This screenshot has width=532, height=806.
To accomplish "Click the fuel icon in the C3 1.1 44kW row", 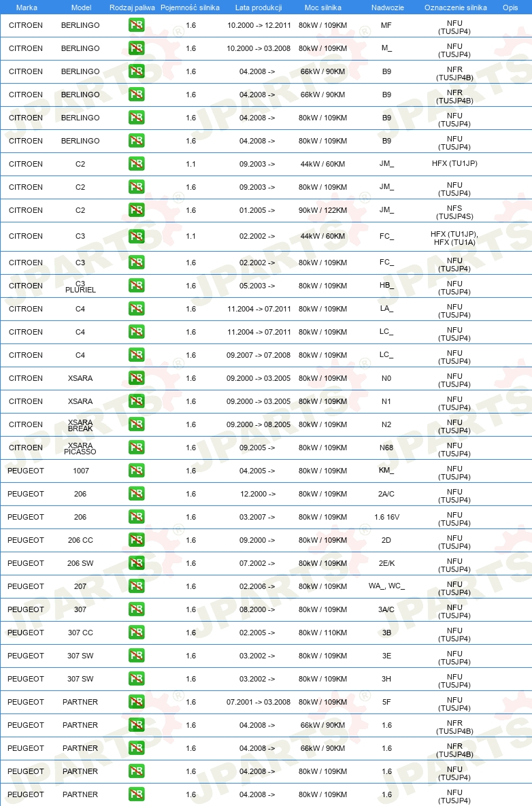I will pyautogui.click(x=136, y=237).
